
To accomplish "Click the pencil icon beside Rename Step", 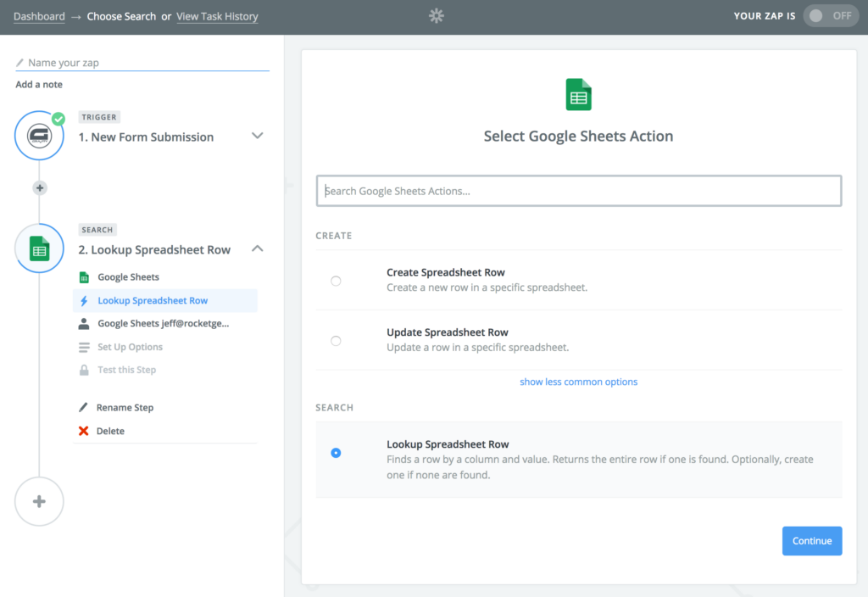I will [x=84, y=408].
